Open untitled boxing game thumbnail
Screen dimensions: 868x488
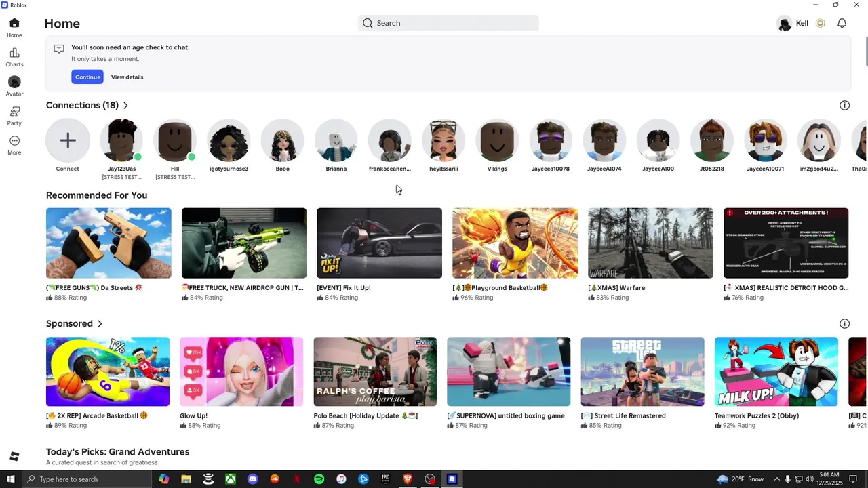(509, 371)
